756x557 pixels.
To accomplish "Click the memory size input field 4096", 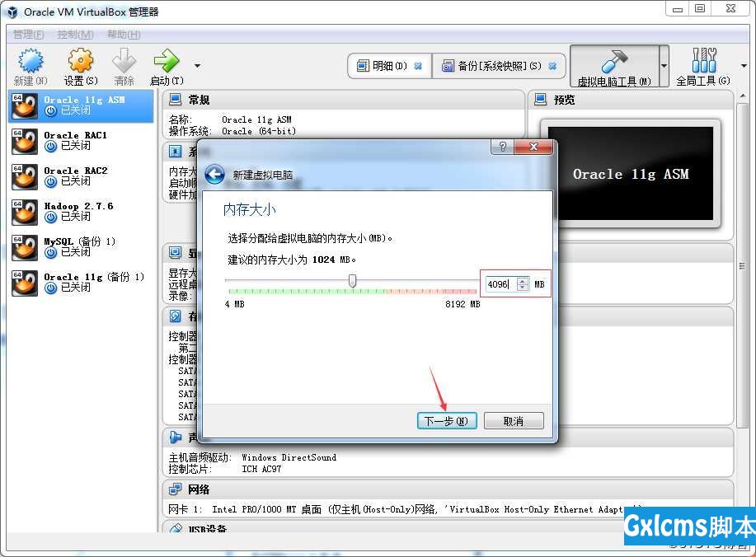I will 500,284.
